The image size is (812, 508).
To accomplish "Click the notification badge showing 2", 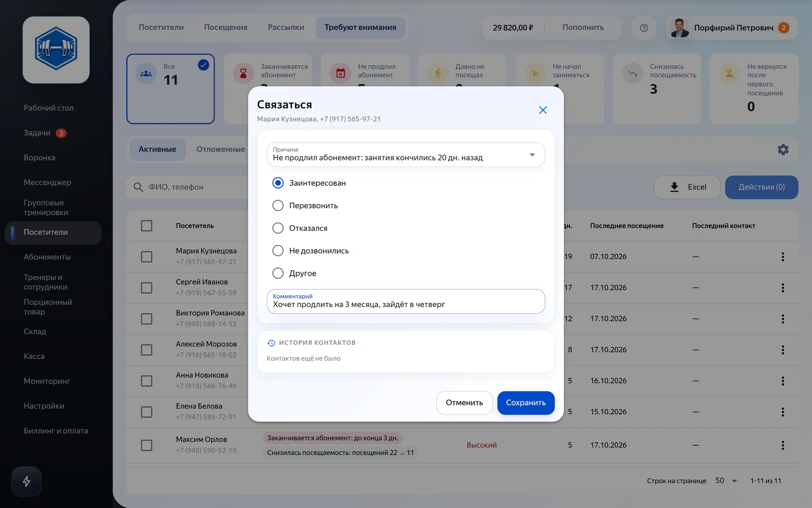I will [x=783, y=28].
